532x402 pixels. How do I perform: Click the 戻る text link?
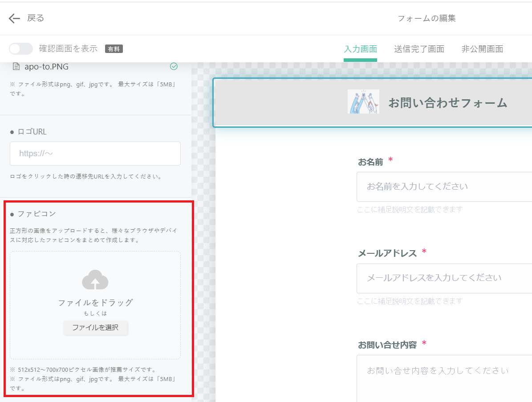click(36, 18)
